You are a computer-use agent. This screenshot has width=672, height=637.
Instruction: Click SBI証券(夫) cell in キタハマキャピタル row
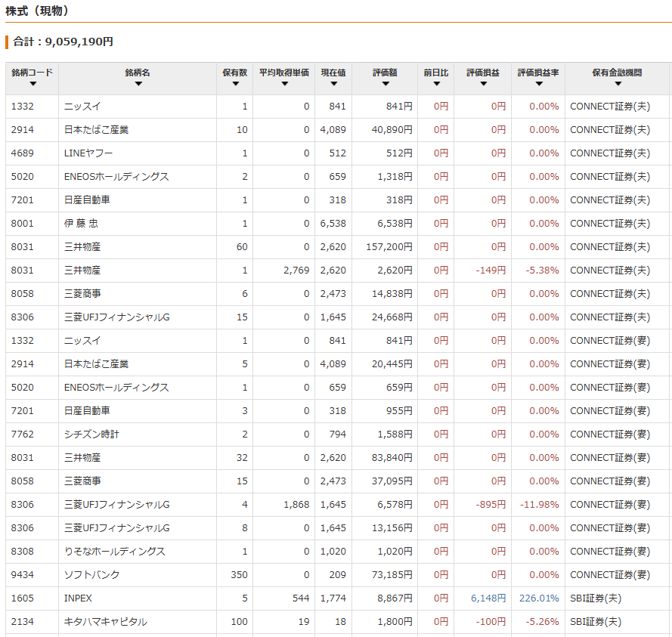[617, 622]
